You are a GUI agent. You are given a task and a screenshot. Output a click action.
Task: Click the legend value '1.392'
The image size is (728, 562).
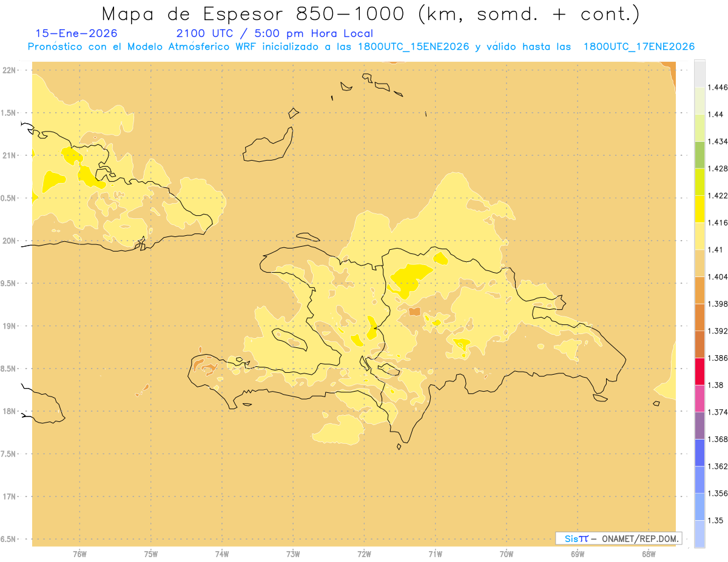click(718, 331)
